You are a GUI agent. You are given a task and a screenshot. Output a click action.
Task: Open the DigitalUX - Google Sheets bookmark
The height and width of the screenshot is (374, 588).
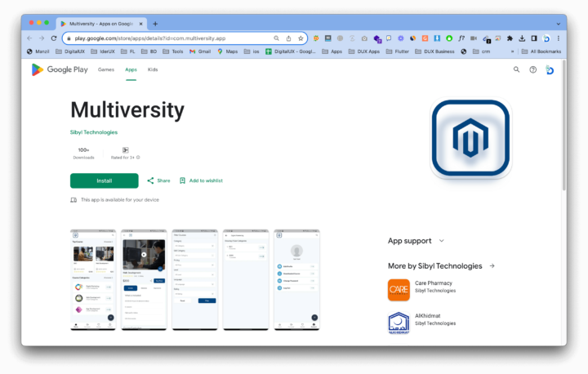[x=291, y=51]
